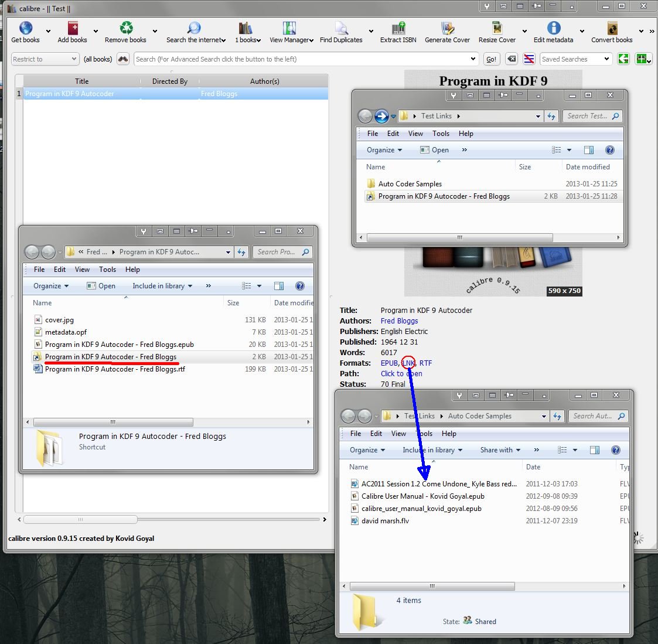Open the View menu in the Auto Coder Samples window
The height and width of the screenshot is (644, 658).
(398, 434)
